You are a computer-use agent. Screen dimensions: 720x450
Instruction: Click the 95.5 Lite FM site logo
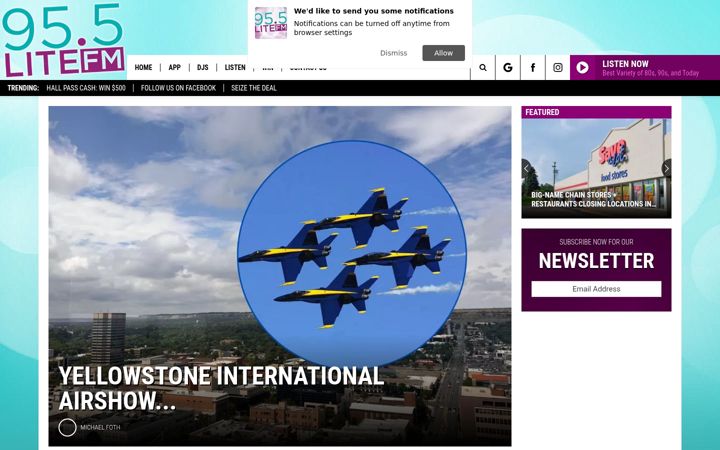63,40
